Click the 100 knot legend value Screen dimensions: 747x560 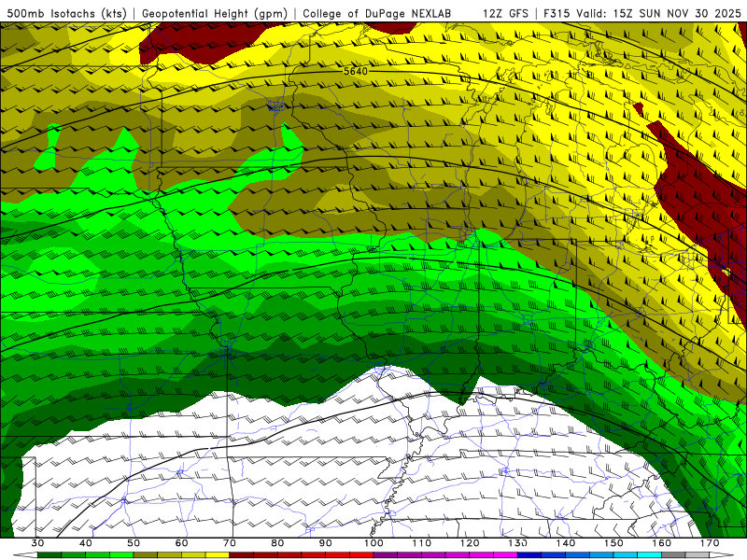373,543
